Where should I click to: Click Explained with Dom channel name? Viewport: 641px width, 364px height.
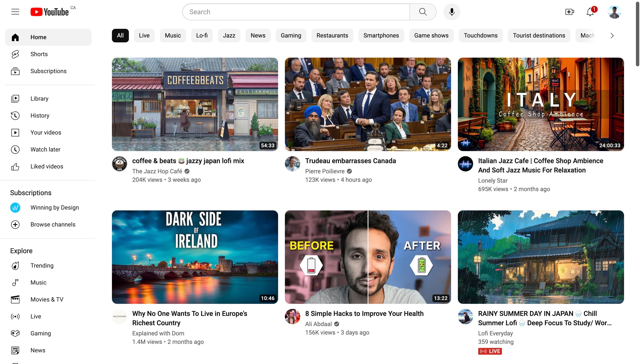tap(158, 333)
